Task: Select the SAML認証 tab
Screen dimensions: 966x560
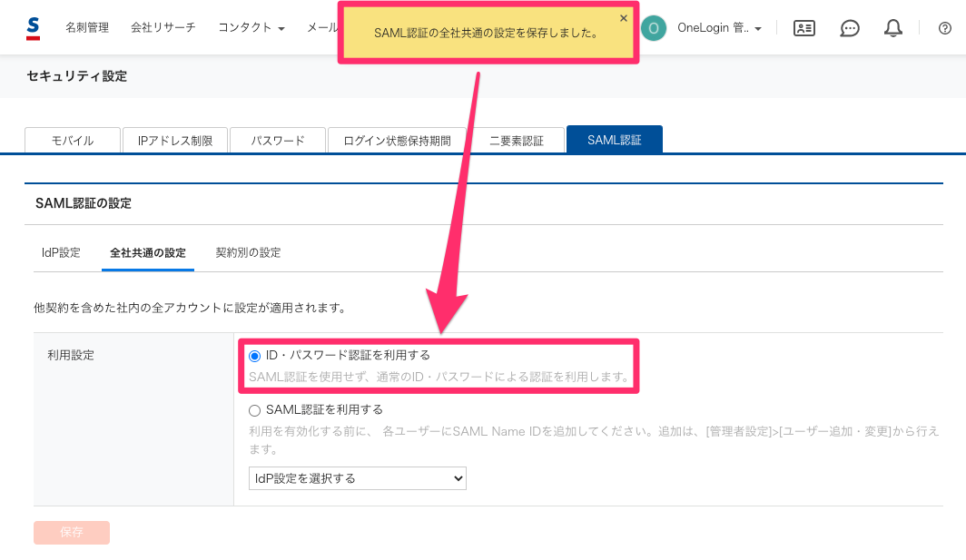Action: 615,139
